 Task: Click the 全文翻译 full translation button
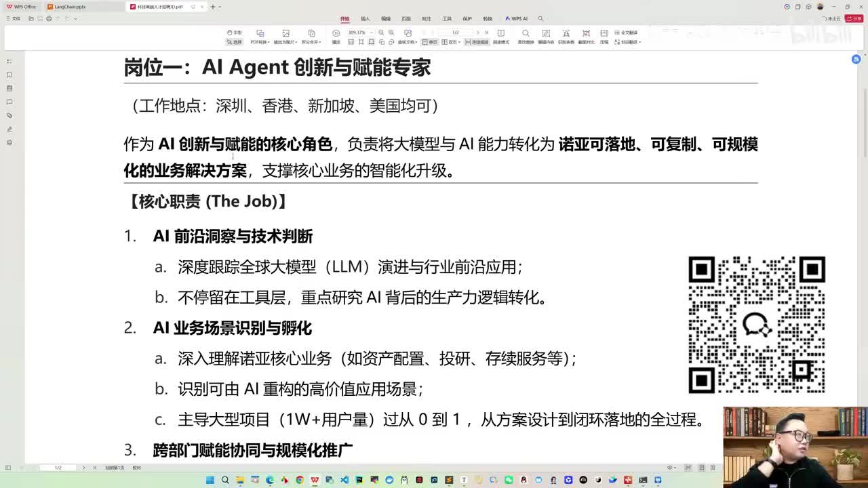626,33
